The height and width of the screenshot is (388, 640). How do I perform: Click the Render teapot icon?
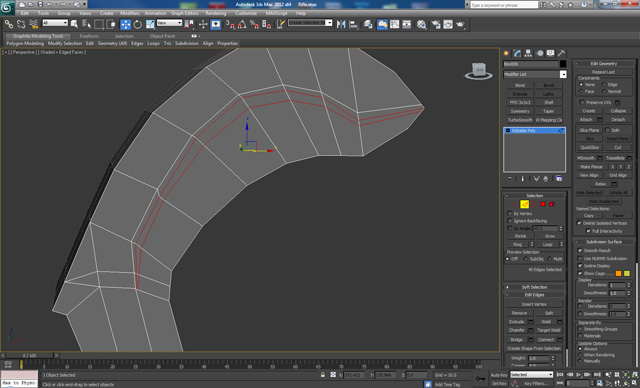460,24
